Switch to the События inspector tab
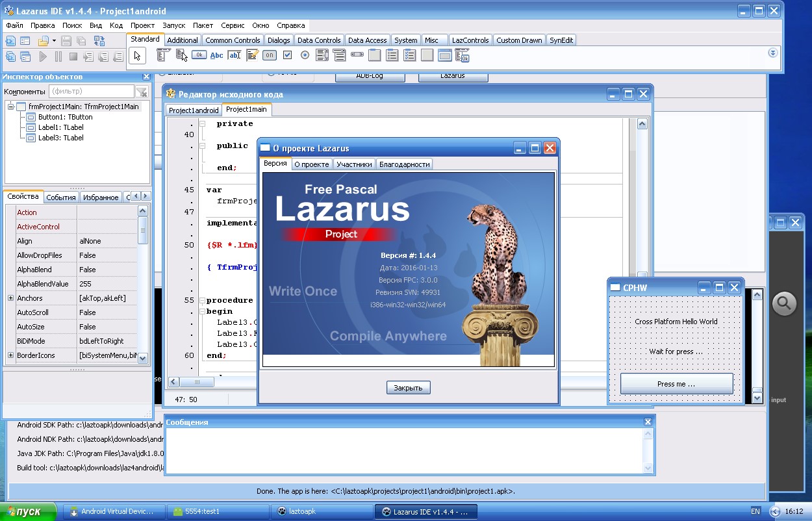The height and width of the screenshot is (521, 812). pyautogui.click(x=61, y=197)
